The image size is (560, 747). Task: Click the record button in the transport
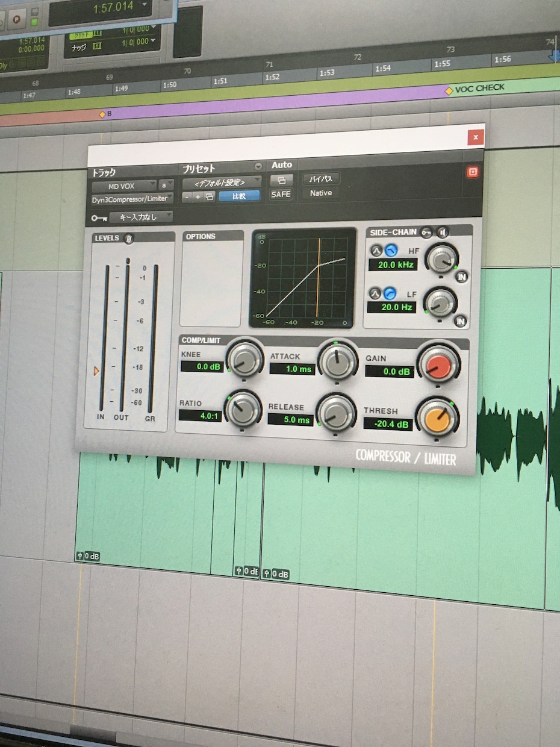pyautogui.click(x=16, y=18)
